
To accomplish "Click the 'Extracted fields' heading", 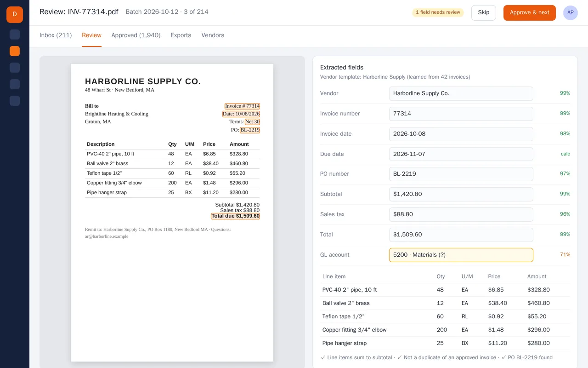I will click(342, 67).
